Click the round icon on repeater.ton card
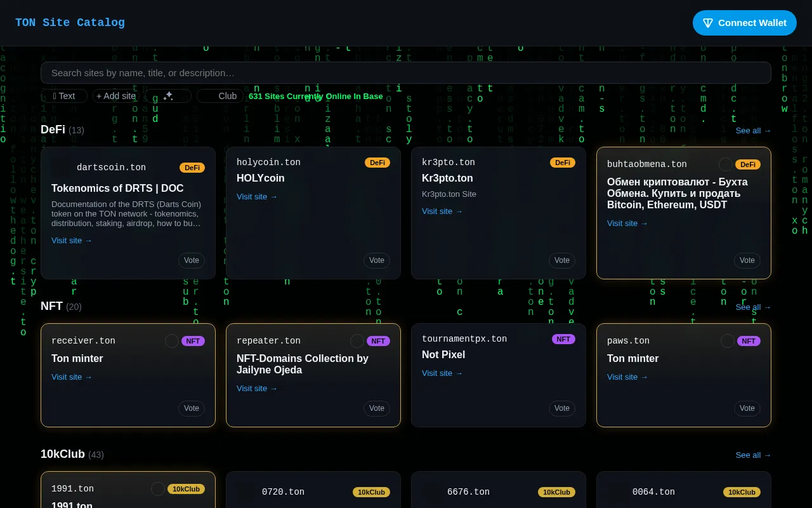The height and width of the screenshot is (508, 812). 357,341
